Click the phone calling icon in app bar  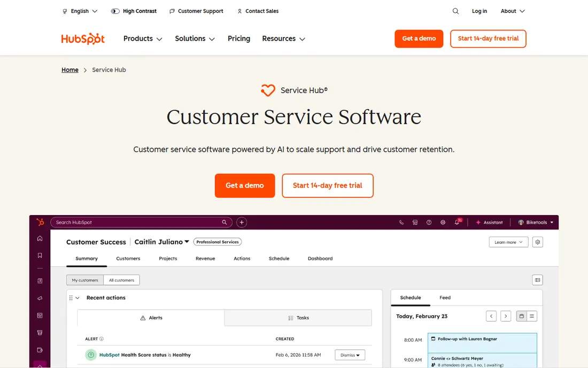click(x=401, y=223)
